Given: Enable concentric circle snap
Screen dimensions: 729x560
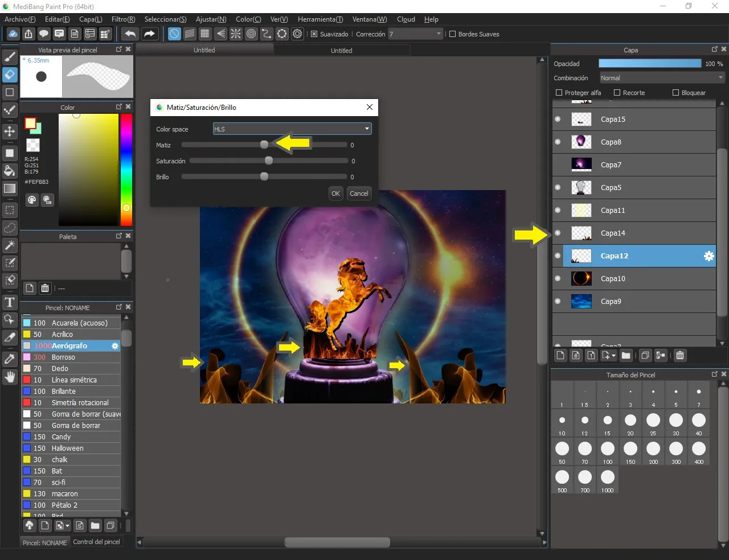Looking at the screenshot, I should click(x=251, y=34).
